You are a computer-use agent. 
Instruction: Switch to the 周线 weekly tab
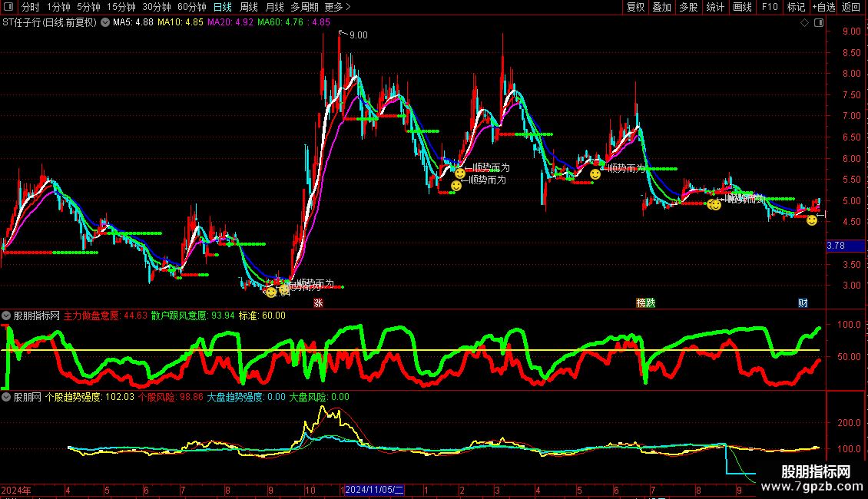click(248, 8)
